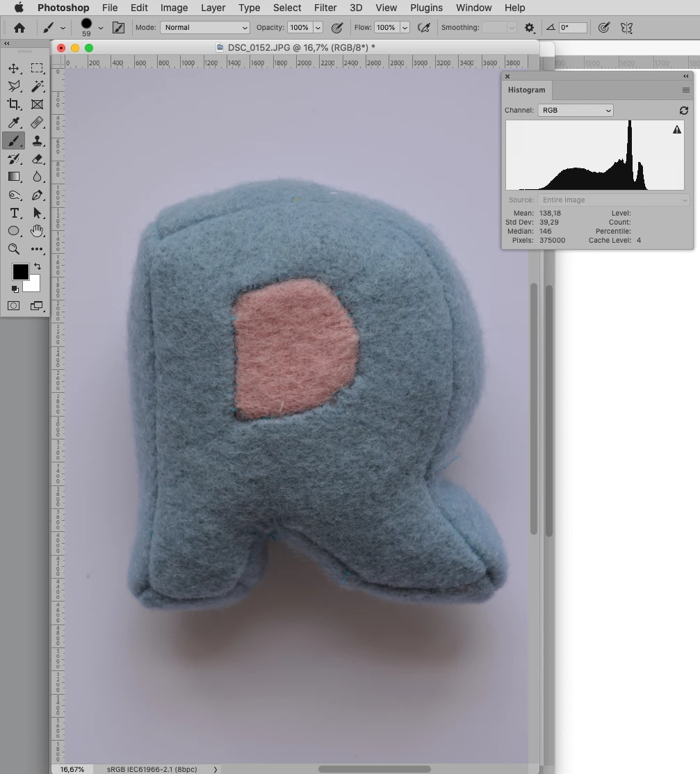
Task: Select the Path Selection tool
Action: [x=37, y=213]
